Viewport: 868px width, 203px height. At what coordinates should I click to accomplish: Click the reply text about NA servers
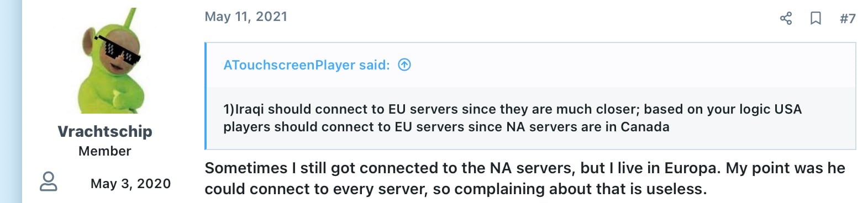(525, 178)
